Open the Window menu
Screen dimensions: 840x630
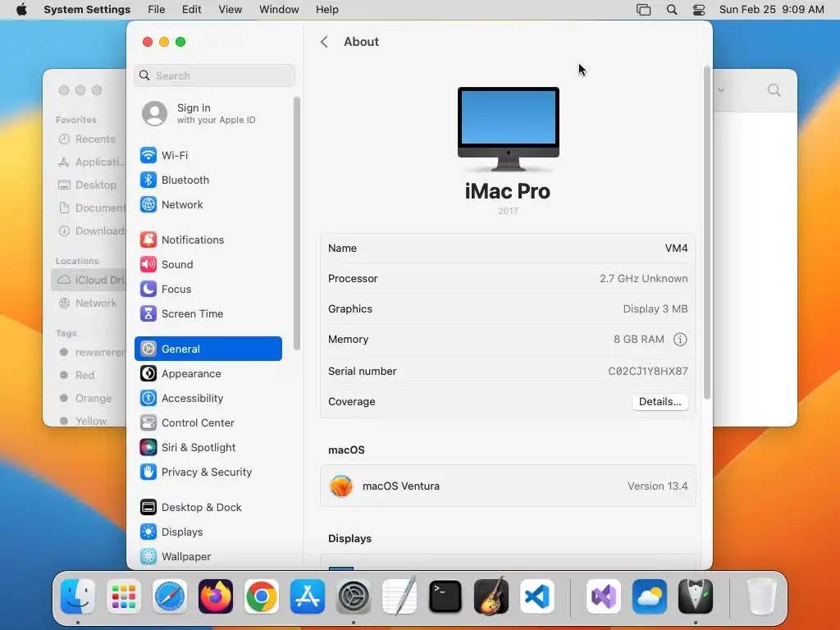point(279,10)
